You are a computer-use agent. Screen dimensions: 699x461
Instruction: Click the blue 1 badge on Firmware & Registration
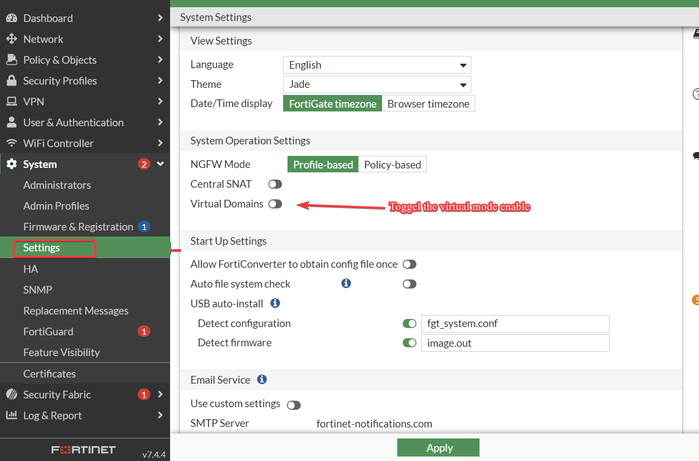coord(144,226)
